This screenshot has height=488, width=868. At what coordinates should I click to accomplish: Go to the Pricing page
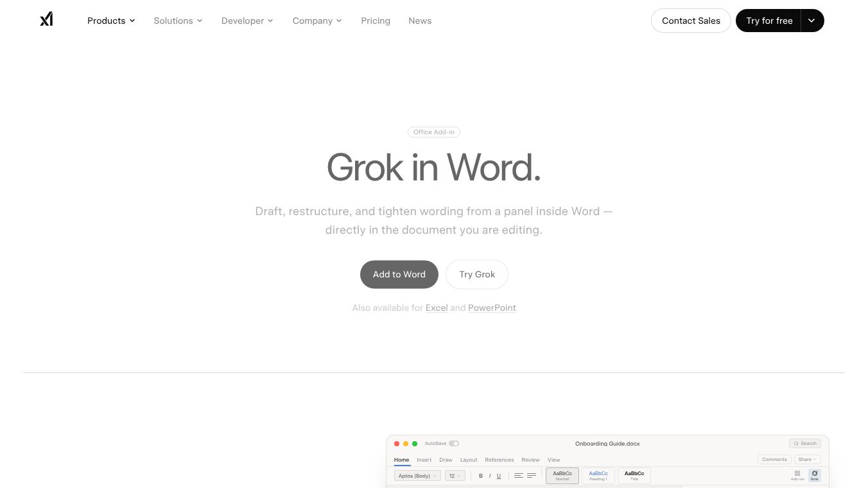point(376,21)
